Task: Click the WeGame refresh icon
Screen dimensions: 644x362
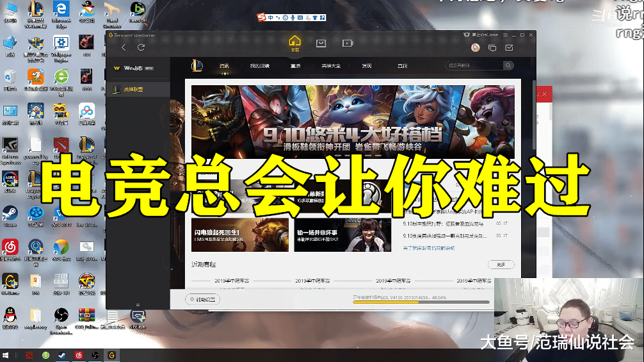Action: [141, 47]
